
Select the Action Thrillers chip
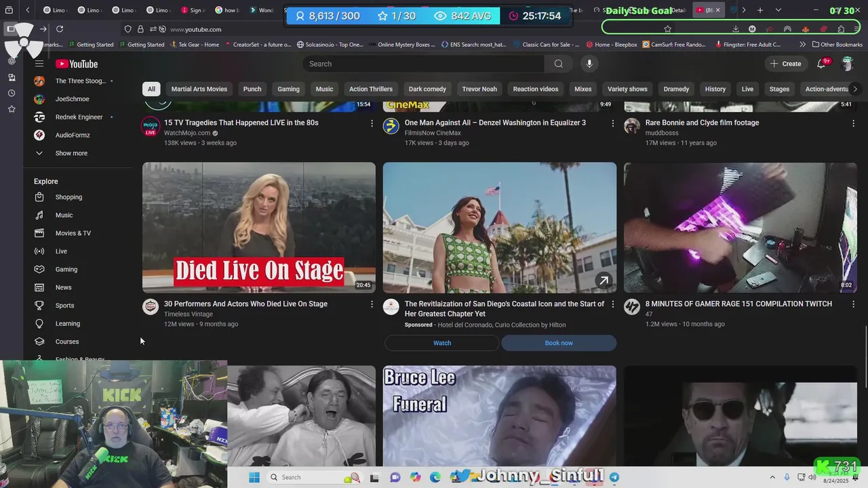(371, 89)
